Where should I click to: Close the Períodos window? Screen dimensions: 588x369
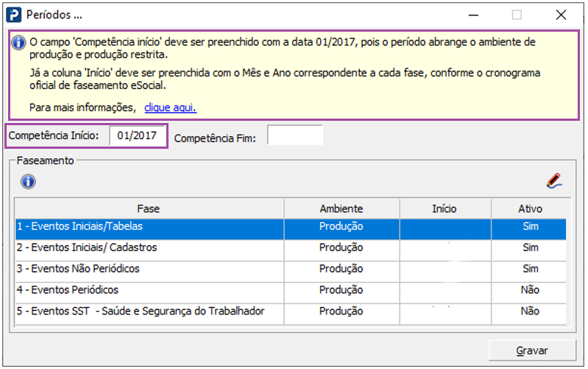[561, 15]
